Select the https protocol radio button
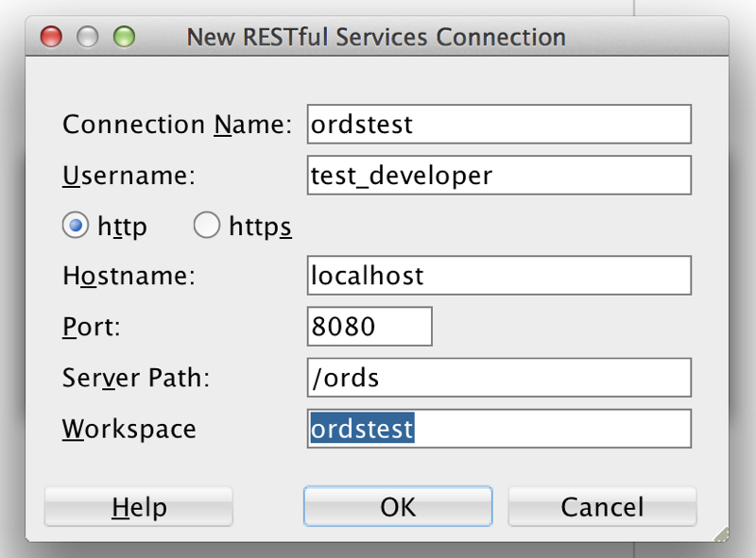 coord(207,227)
